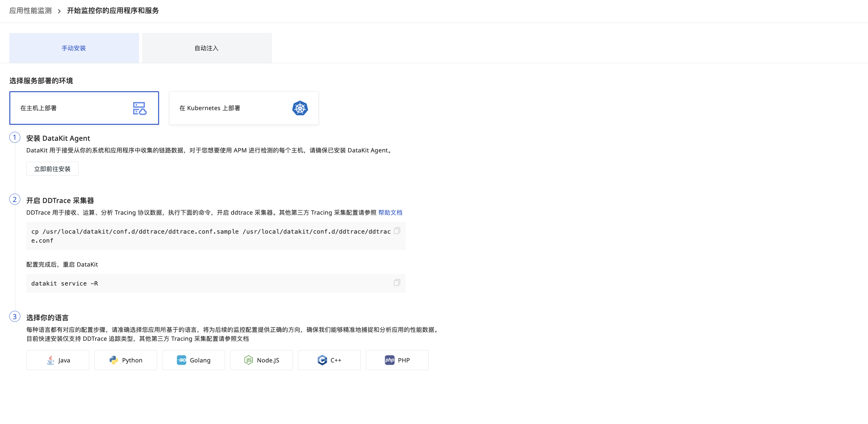The height and width of the screenshot is (424, 868).
Task: Switch to the 自动注入 tab
Action: 207,48
